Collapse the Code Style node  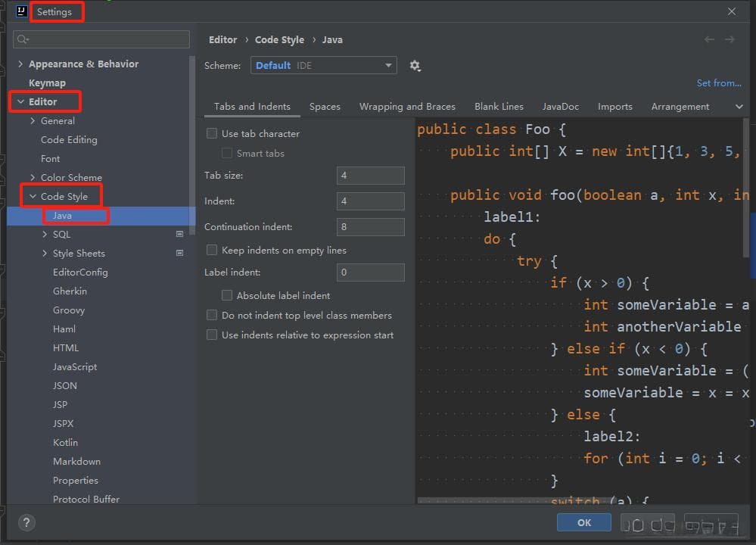[x=33, y=196]
